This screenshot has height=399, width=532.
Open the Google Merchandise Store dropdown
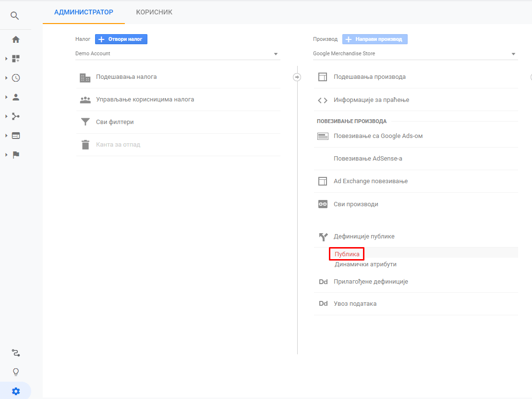point(415,54)
